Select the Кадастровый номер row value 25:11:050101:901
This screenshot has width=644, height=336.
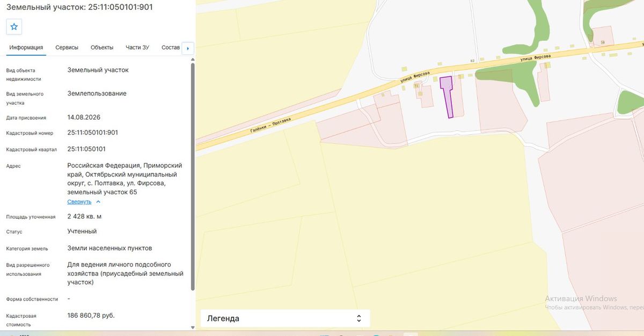[93, 133]
